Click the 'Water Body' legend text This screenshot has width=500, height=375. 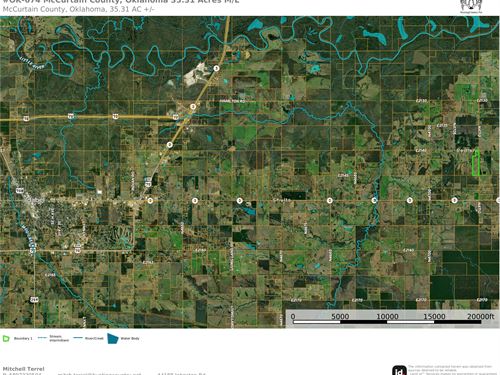(x=130, y=338)
